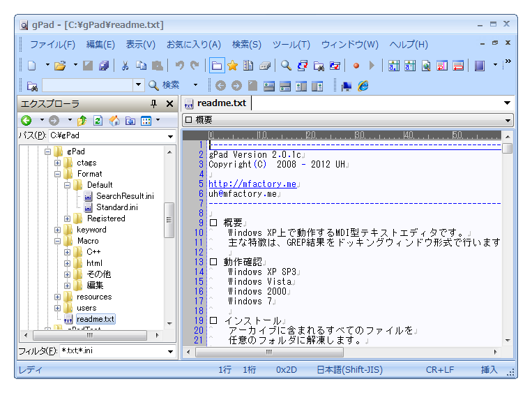Select the readme.txt document tab

pos(215,103)
